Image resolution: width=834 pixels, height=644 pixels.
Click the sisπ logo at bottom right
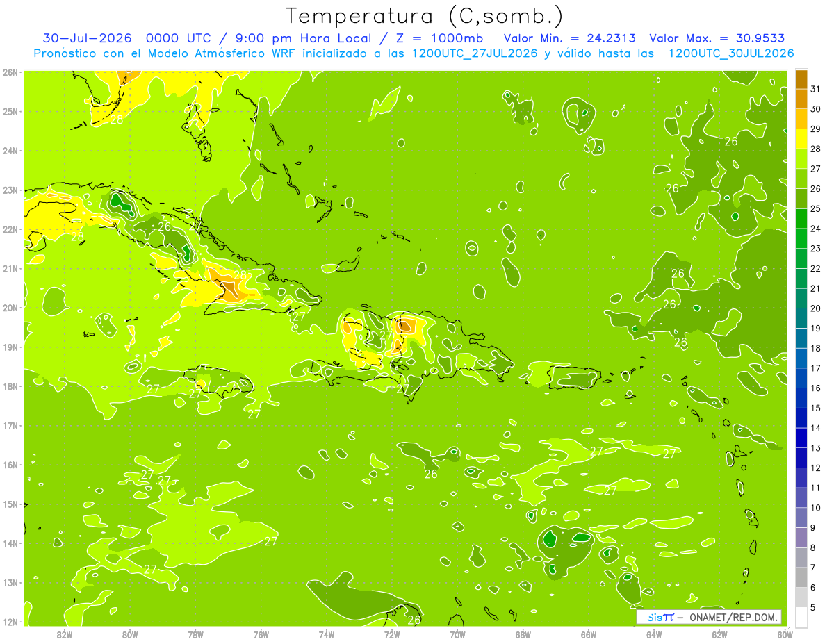(x=660, y=617)
